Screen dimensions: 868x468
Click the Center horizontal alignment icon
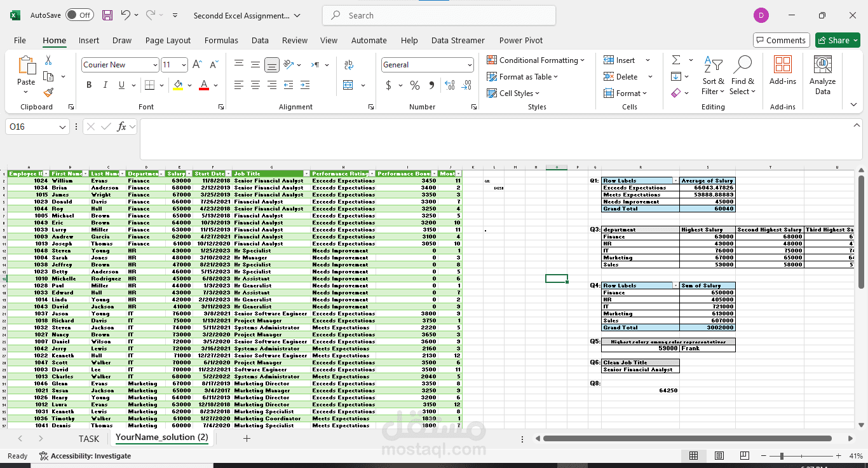tap(255, 85)
